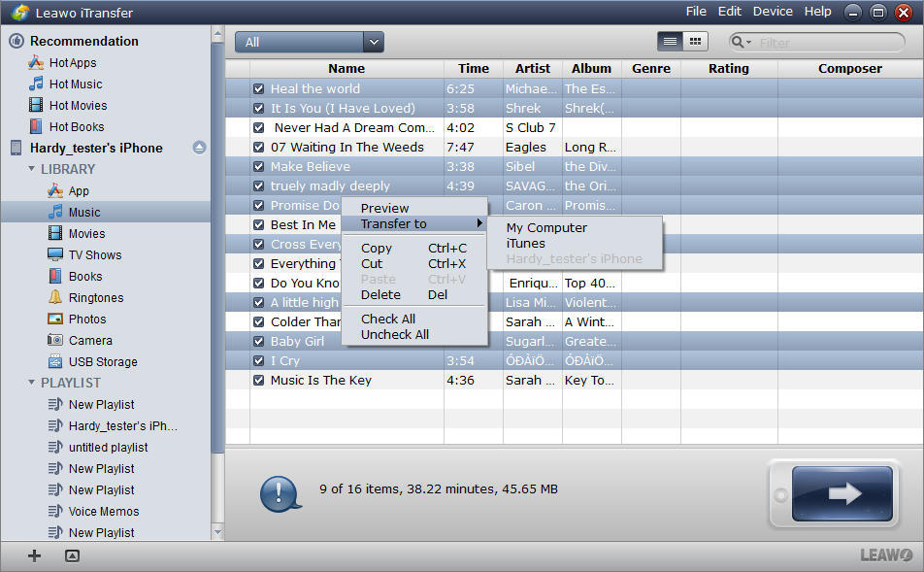Switch to list view
The height and width of the screenshot is (572, 924).
coord(670,42)
